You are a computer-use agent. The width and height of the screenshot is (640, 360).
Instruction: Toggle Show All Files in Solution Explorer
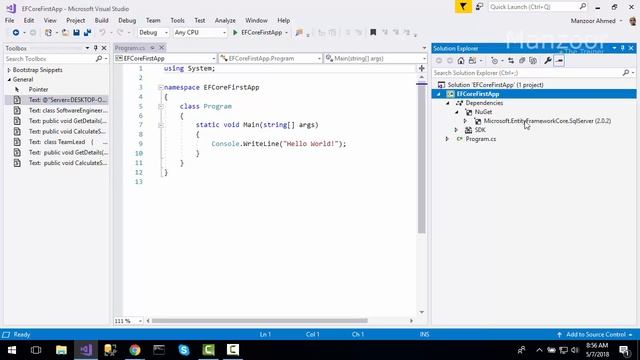point(533,61)
